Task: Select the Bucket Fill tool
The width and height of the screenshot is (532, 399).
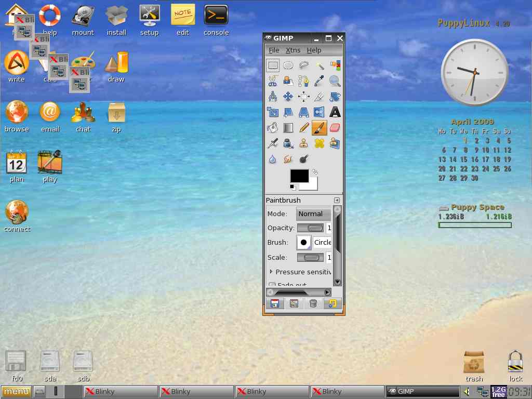Action: click(273, 128)
